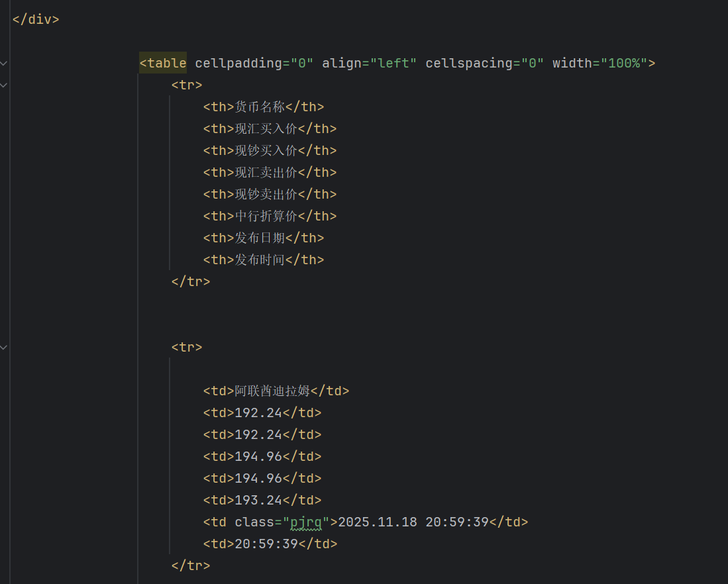Click the 193.24 cell value

tap(258, 501)
